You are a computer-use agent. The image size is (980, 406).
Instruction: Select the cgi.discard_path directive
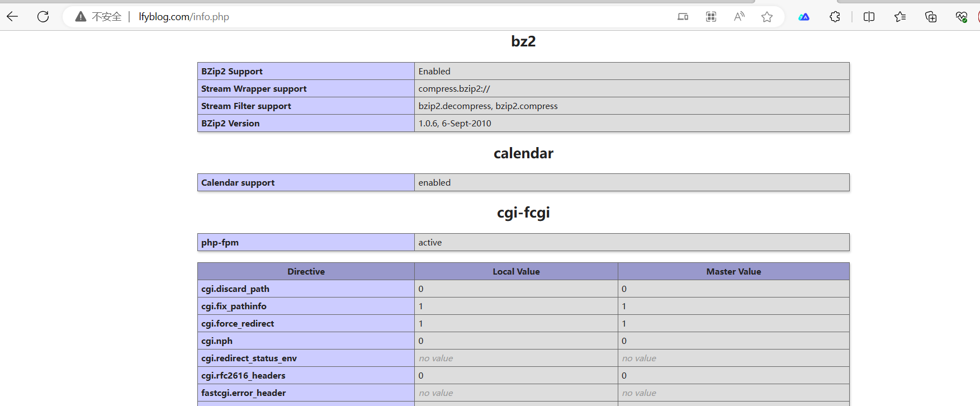click(235, 289)
